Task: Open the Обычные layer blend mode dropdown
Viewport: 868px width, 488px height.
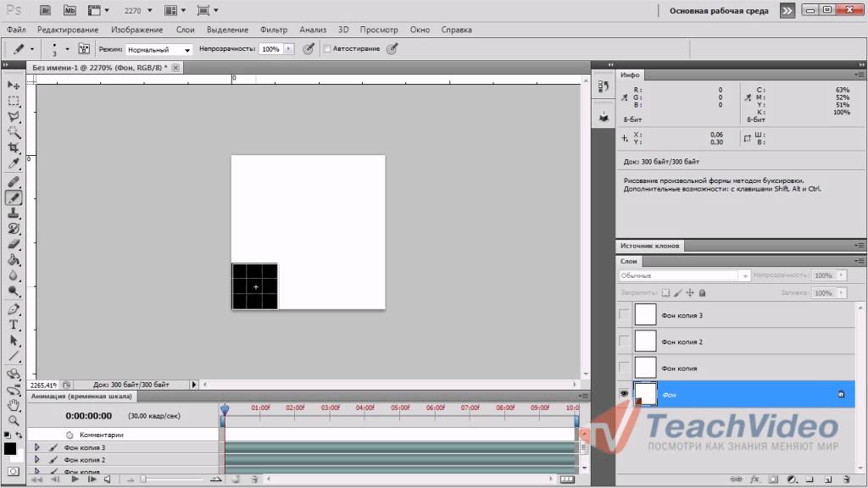Action: pyautogui.click(x=684, y=275)
